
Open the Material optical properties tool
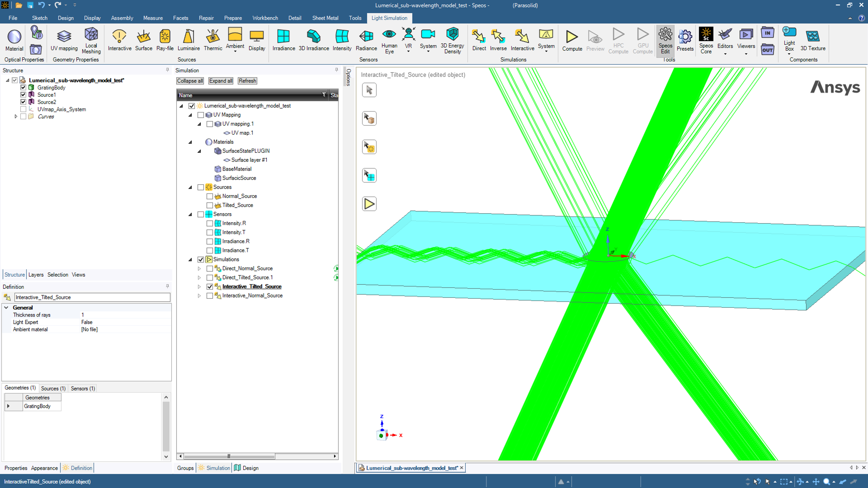pos(14,40)
